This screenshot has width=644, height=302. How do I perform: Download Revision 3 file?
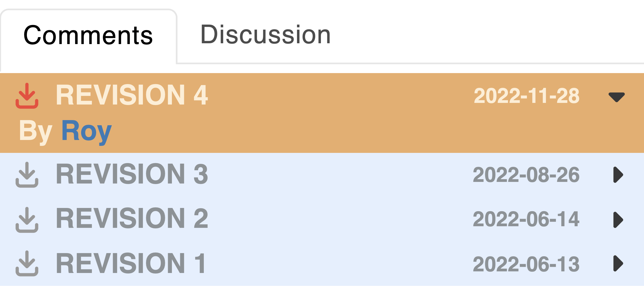coord(27,175)
